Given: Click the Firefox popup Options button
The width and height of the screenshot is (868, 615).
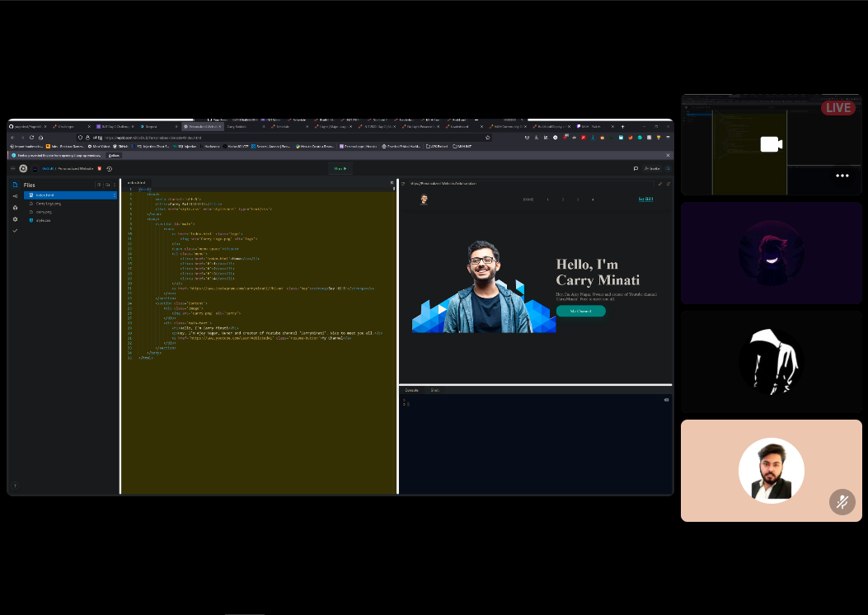Looking at the screenshot, I should coord(114,156).
